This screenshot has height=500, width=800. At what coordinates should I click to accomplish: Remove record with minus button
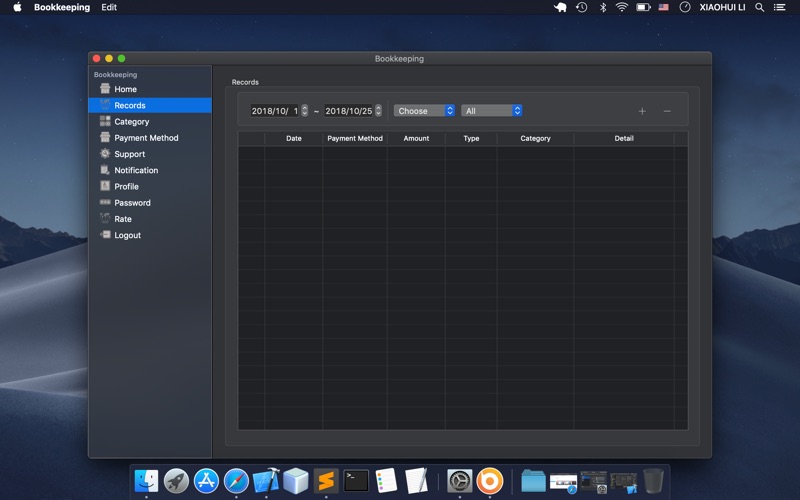pyautogui.click(x=667, y=111)
